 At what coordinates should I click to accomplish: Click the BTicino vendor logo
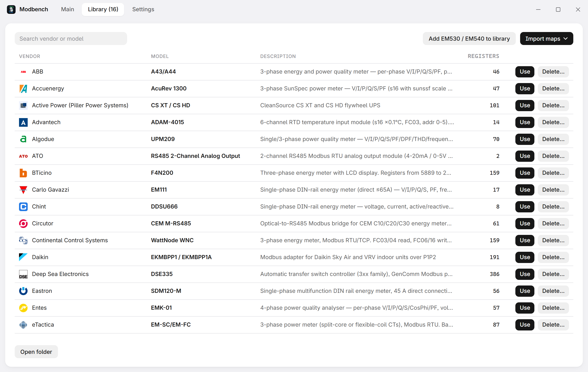tap(23, 173)
